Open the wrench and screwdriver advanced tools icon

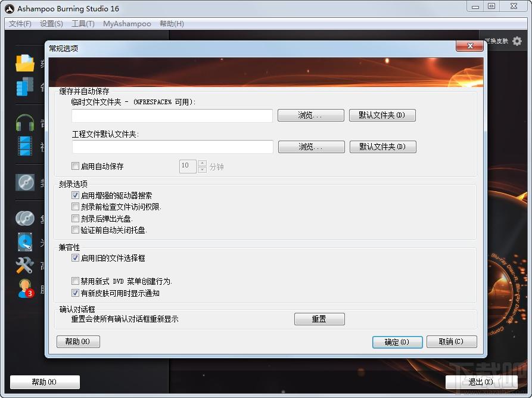click(x=25, y=265)
